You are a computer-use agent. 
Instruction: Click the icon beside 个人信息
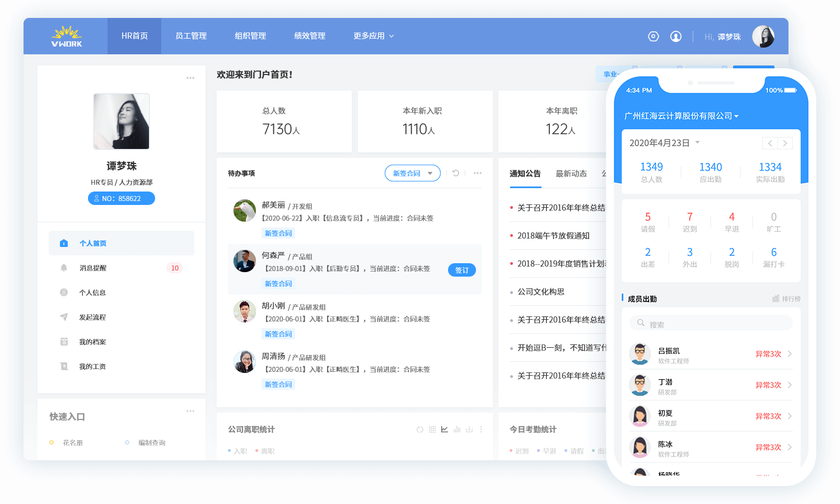(64, 292)
